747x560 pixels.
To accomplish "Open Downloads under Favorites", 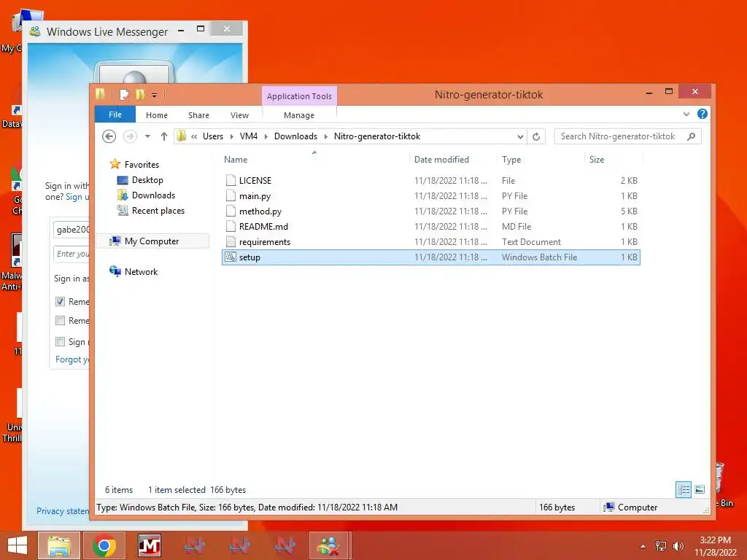I will [x=153, y=195].
